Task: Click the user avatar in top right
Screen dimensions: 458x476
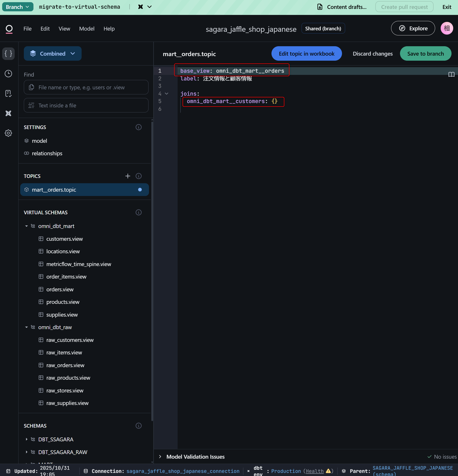Action: 447,28
